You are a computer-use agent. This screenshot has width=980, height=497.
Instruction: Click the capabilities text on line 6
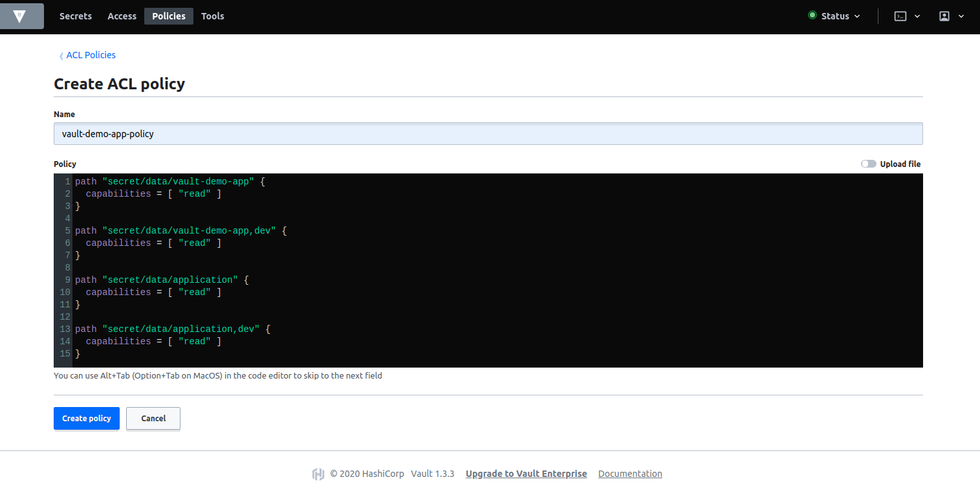pyautogui.click(x=118, y=243)
